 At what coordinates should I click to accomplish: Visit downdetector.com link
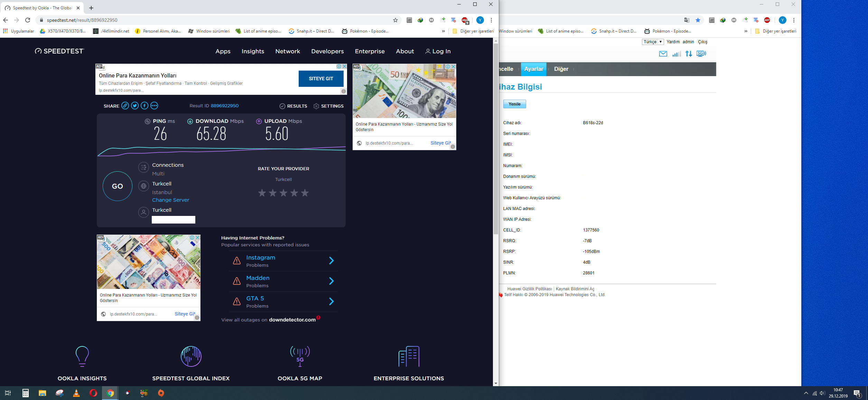pos(292,320)
